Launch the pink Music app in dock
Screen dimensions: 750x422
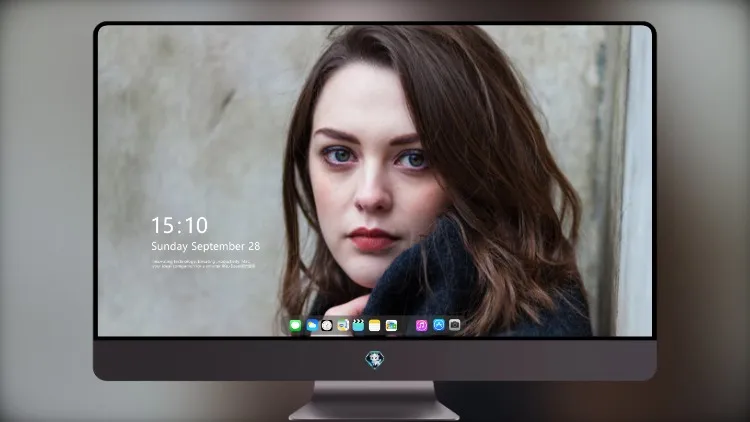[421, 326]
